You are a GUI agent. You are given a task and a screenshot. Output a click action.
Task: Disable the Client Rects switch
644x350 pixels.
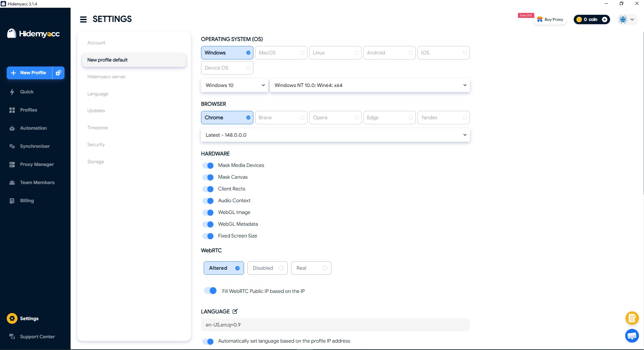coord(208,189)
